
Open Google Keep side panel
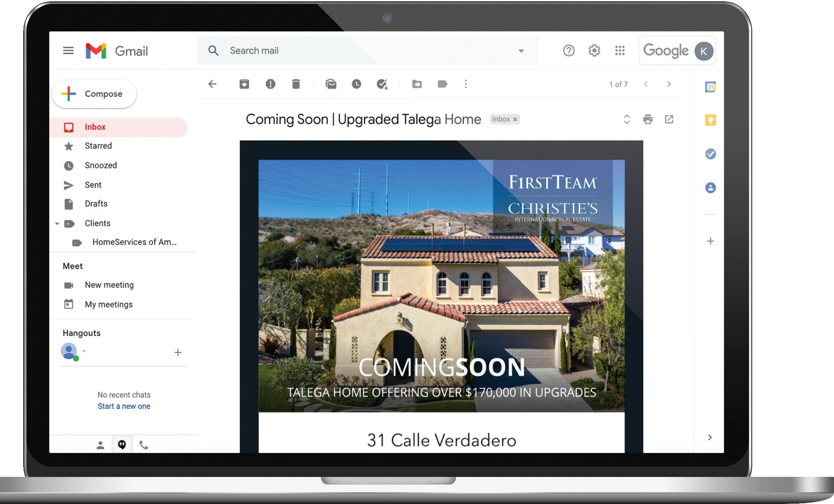710,120
